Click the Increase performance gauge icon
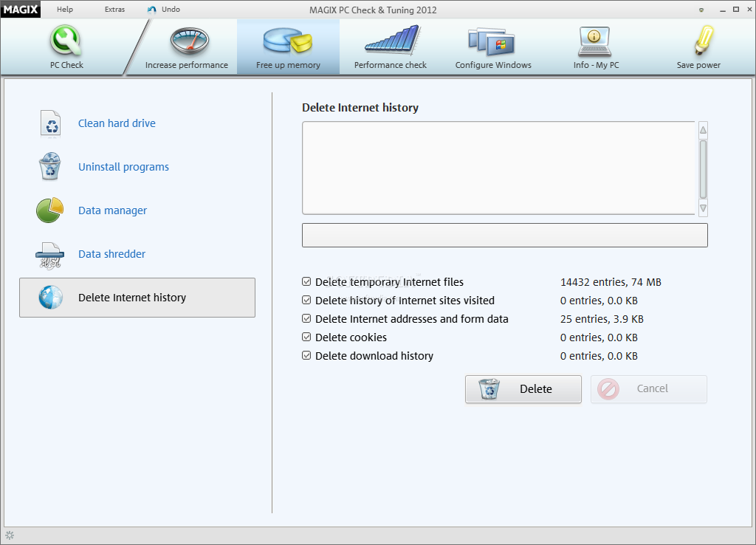The width and height of the screenshot is (756, 545). pos(190,41)
